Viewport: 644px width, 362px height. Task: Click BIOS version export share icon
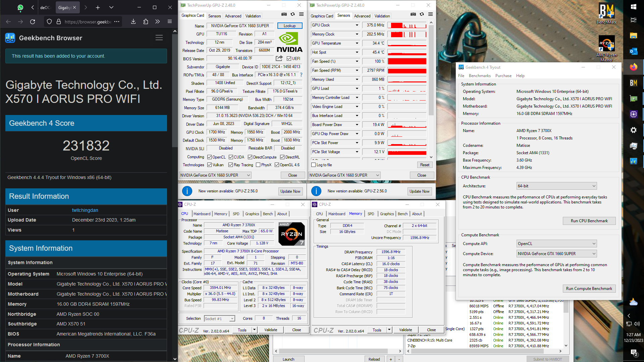(x=279, y=58)
